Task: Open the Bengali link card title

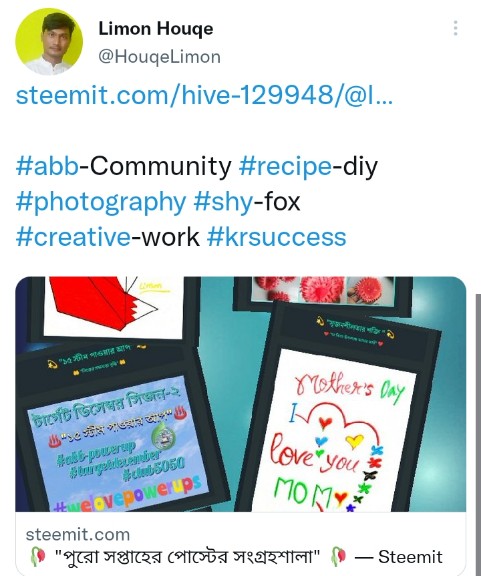Action: point(187,557)
